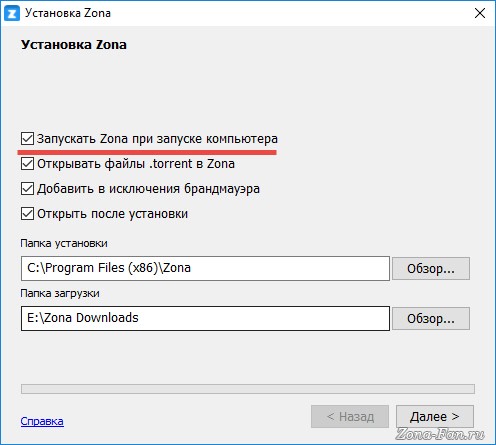
Task: Click the Zona-Fan.ru watermark
Action: (x=440, y=434)
